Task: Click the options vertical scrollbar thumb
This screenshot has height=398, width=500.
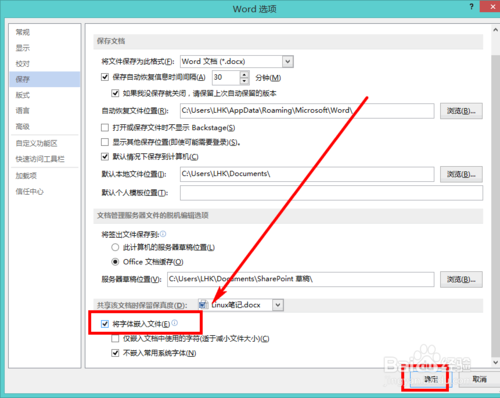Action: (495, 207)
